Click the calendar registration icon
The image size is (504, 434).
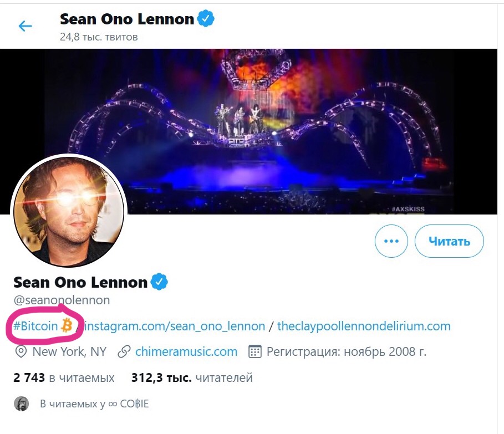(x=254, y=351)
